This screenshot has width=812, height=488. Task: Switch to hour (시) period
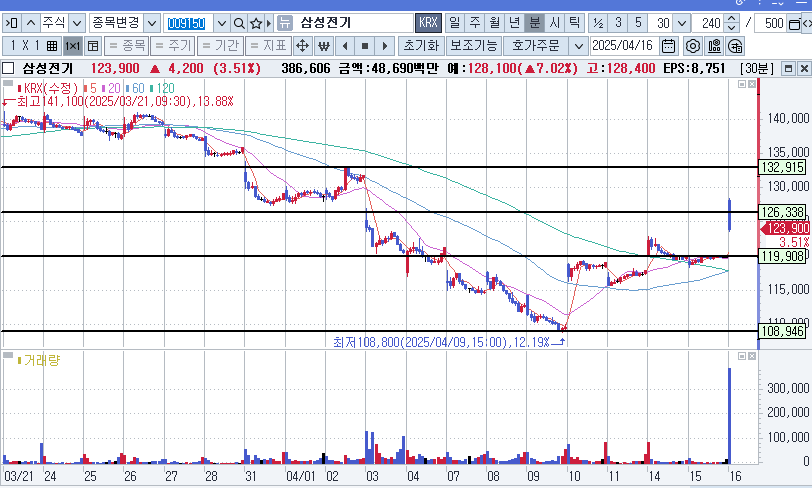click(554, 23)
